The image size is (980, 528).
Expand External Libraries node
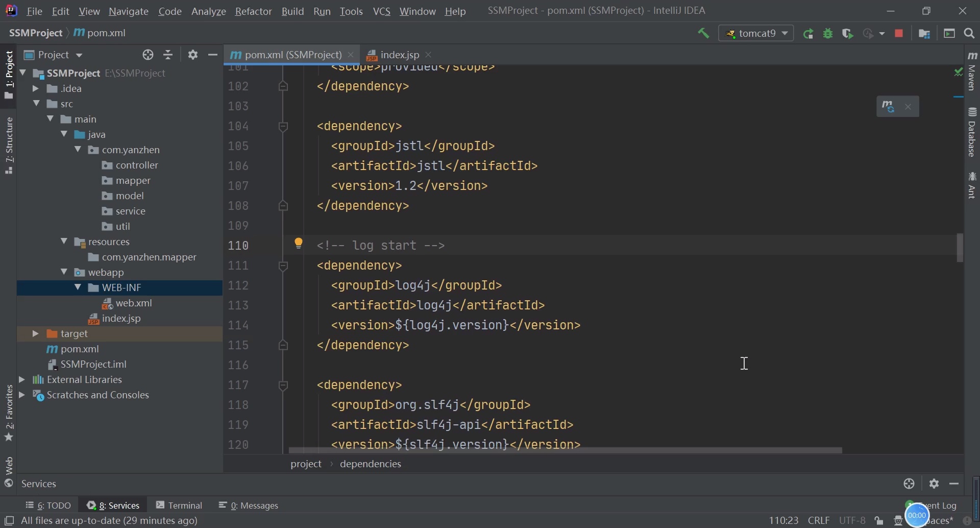22,380
